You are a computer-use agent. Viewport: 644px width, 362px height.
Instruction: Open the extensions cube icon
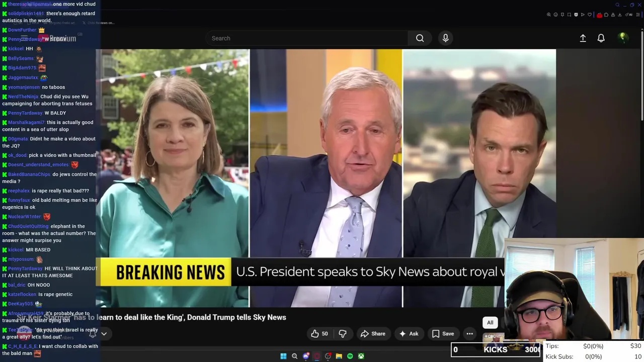pos(606,15)
